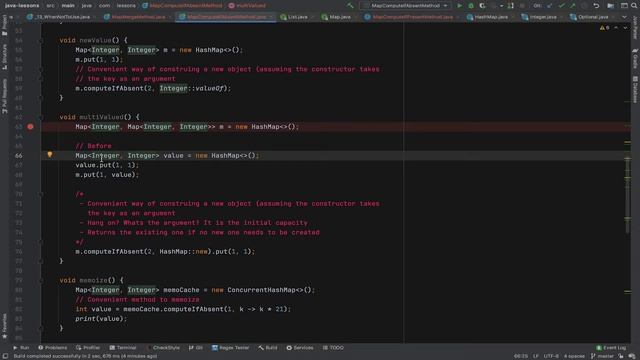Image resolution: width=640 pixels, height=360 pixels.
Task: Click next highlighted error down arrow
Action: tap(625, 28)
